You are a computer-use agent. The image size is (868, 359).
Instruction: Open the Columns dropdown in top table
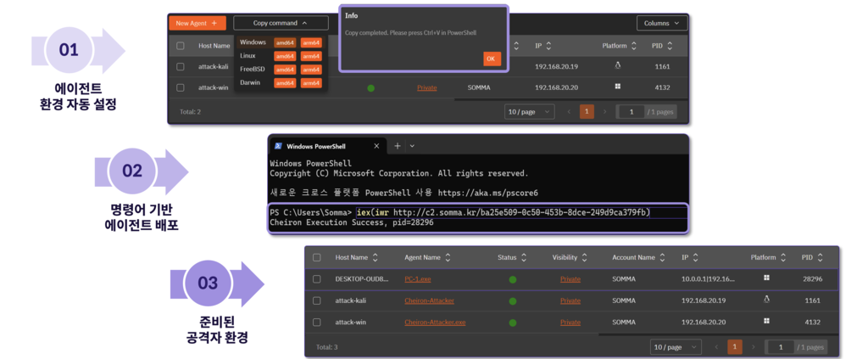[x=662, y=23]
